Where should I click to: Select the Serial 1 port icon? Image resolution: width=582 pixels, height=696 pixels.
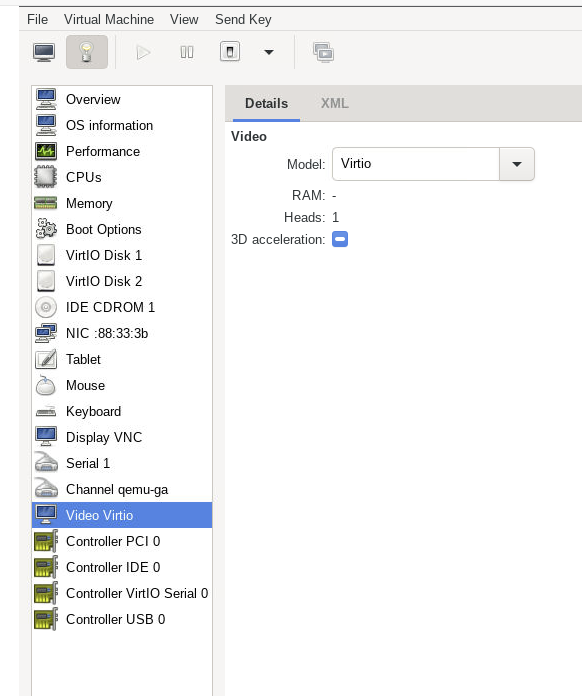[46, 463]
